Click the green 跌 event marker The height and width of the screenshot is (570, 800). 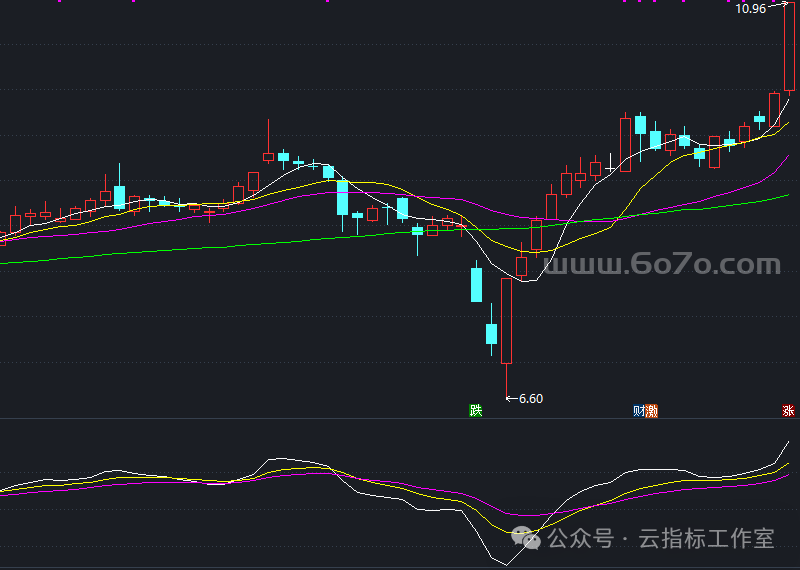click(476, 410)
